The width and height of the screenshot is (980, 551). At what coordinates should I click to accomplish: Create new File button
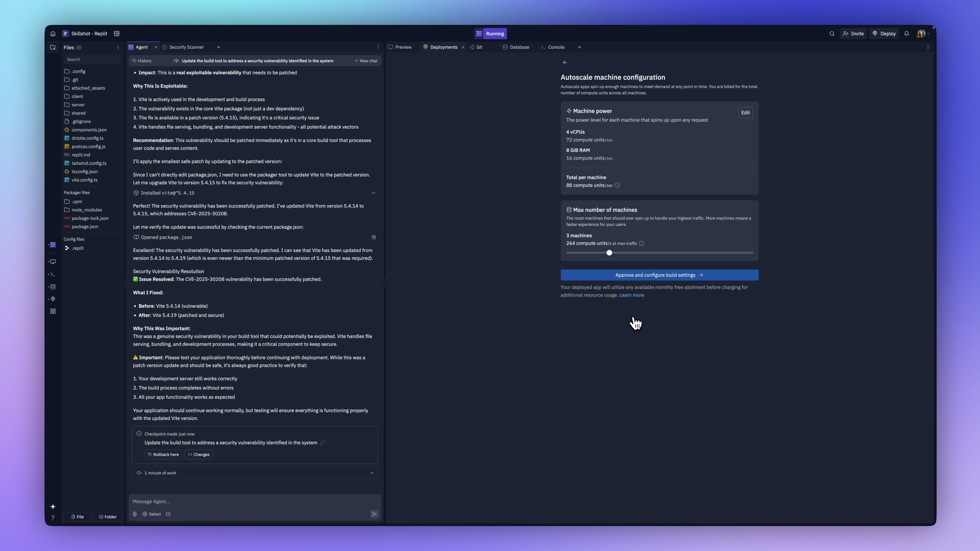77,517
